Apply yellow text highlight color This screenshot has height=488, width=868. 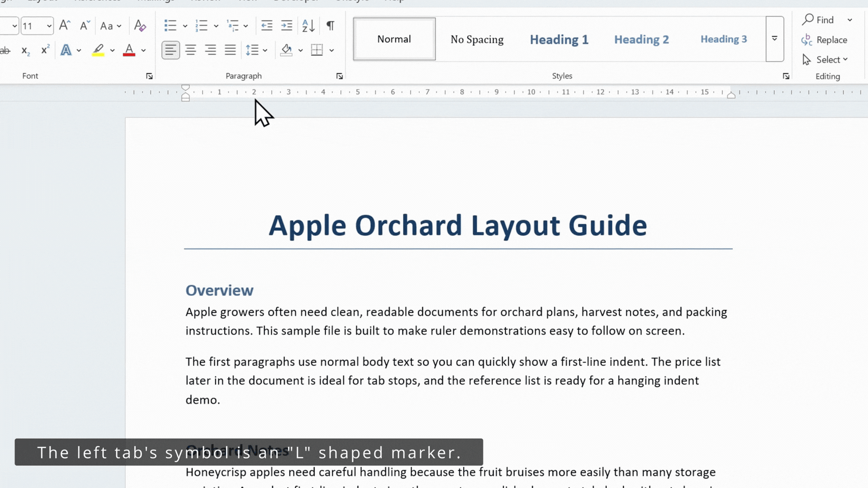tap(98, 50)
